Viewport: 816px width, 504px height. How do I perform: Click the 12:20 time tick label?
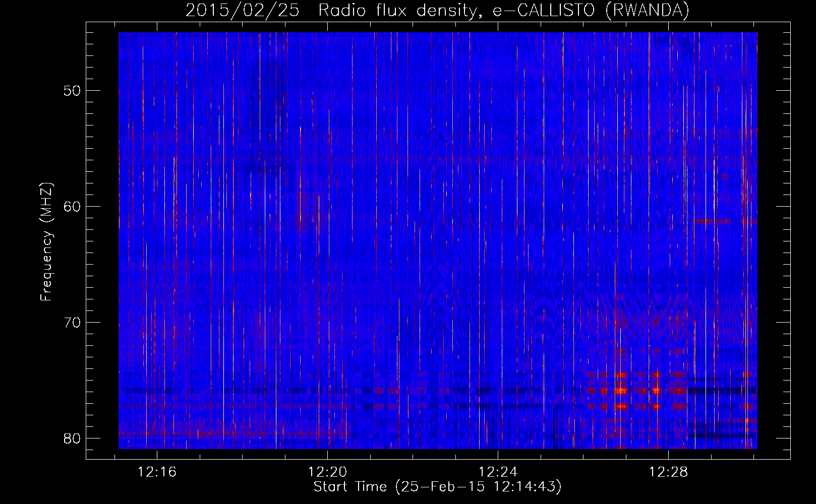tap(327, 472)
